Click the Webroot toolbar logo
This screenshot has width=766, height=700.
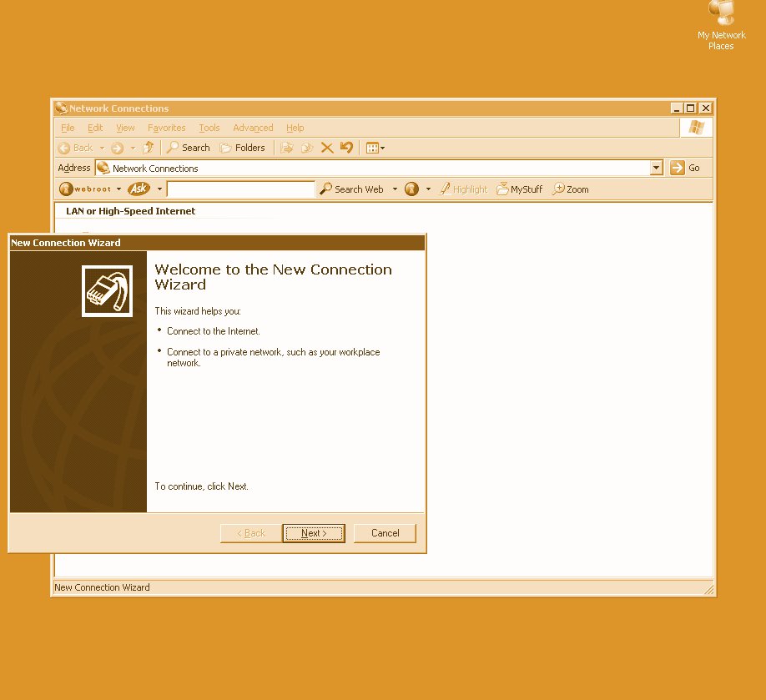85,189
